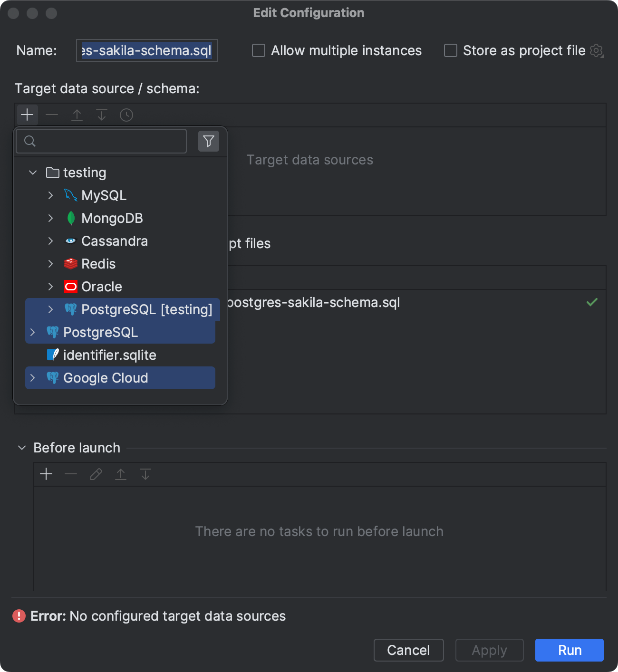Click the identifier.sqlite file icon

click(53, 355)
